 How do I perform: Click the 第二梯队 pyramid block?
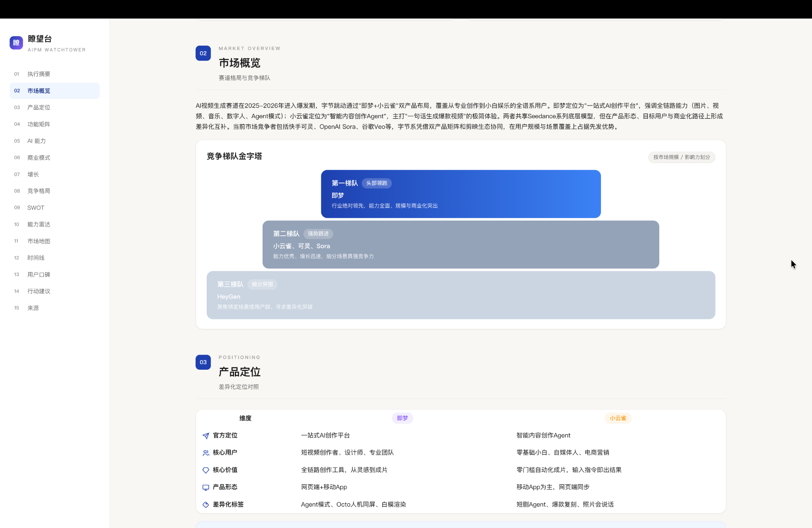click(461, 244)
